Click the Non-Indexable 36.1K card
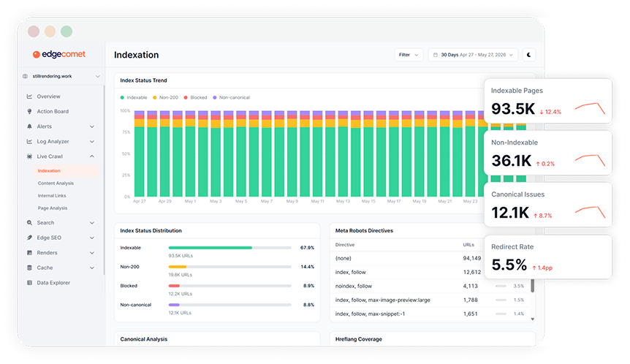This screenshot has width=630, height=364. click(548, 153)
